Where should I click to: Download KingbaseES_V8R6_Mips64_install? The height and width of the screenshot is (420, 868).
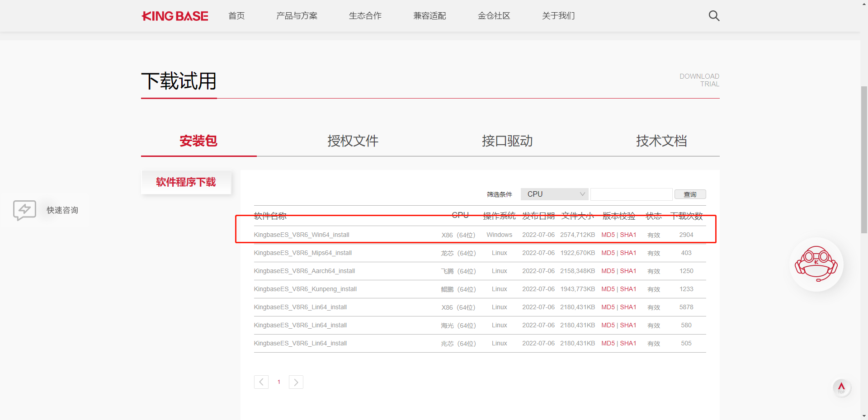click(303, 253)
